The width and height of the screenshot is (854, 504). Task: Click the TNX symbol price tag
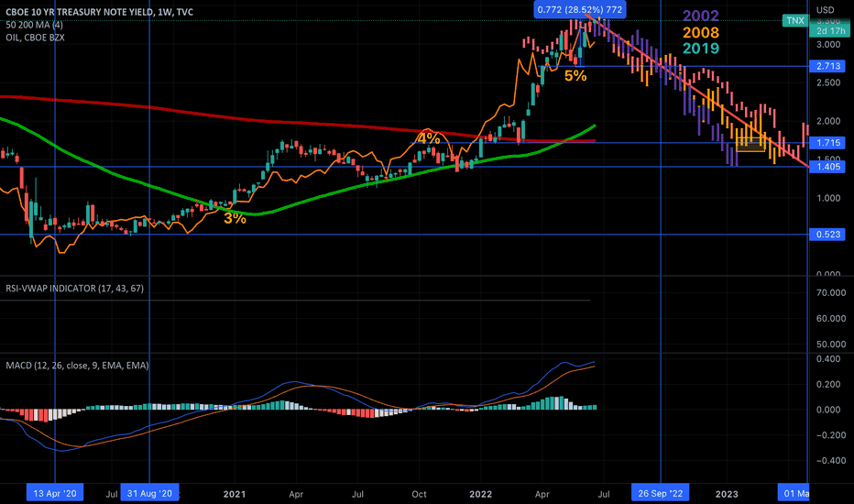795,21
